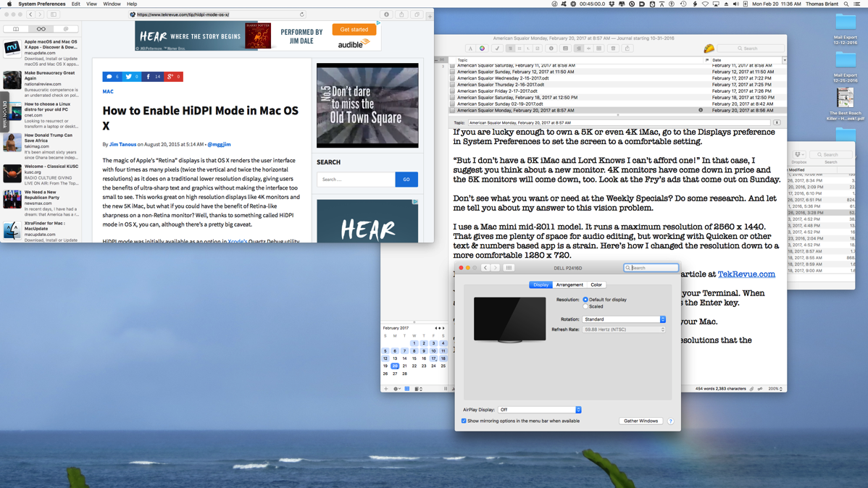Click the info icon in journal toolbar
Viewport: 868px width, 488px height.
point(551,49)
